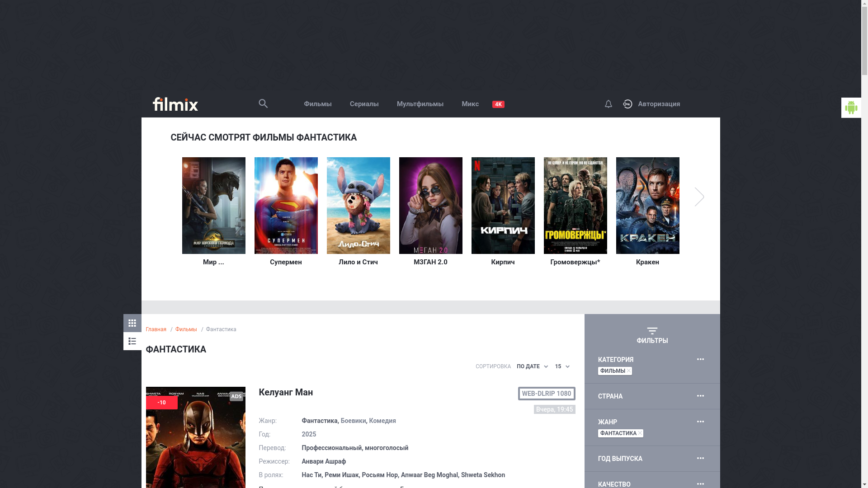
Task: Open the Лило и Стич poster
Action: tap(358, 206)
